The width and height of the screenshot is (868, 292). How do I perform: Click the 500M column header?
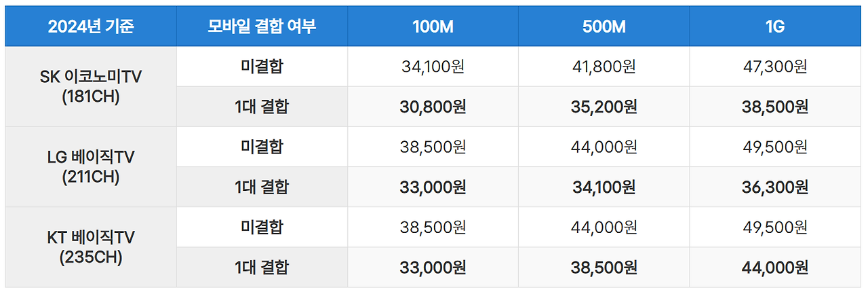pos(604,27)
